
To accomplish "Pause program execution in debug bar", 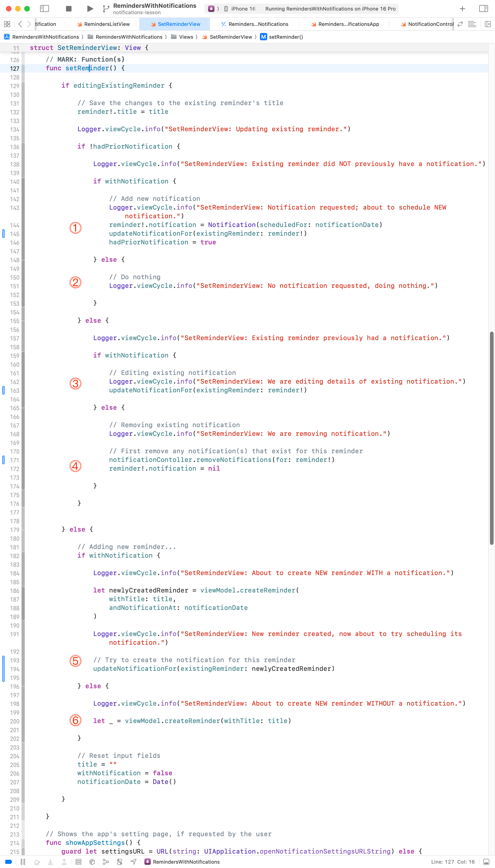I will 23,862.
